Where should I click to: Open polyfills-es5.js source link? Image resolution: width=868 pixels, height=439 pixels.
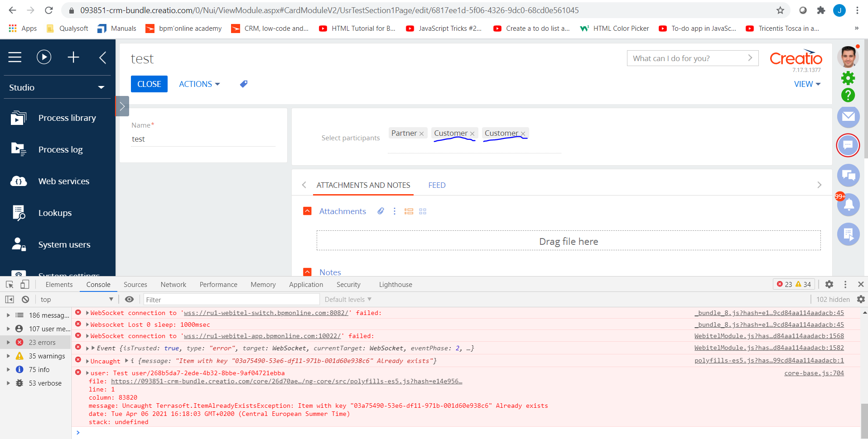769,360
